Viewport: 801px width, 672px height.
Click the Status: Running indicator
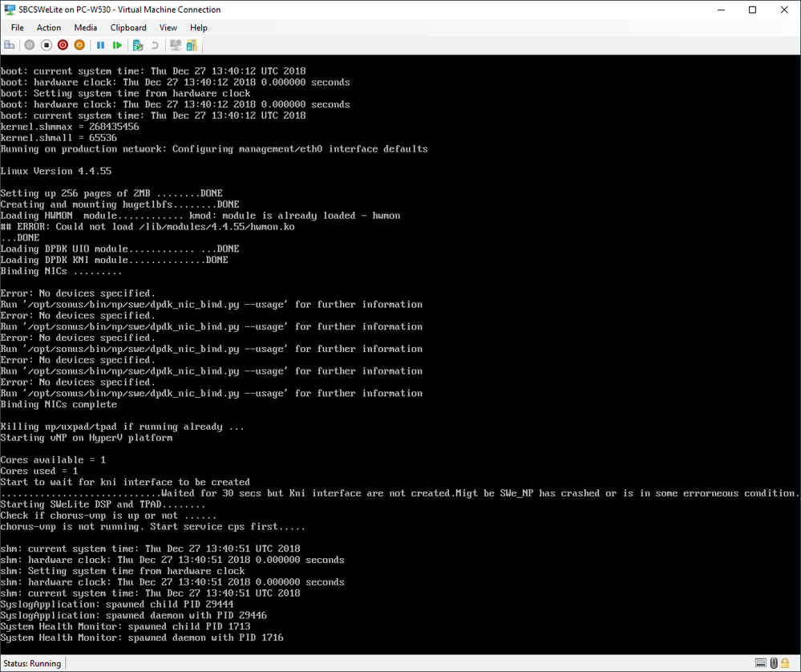click(32, 663)
